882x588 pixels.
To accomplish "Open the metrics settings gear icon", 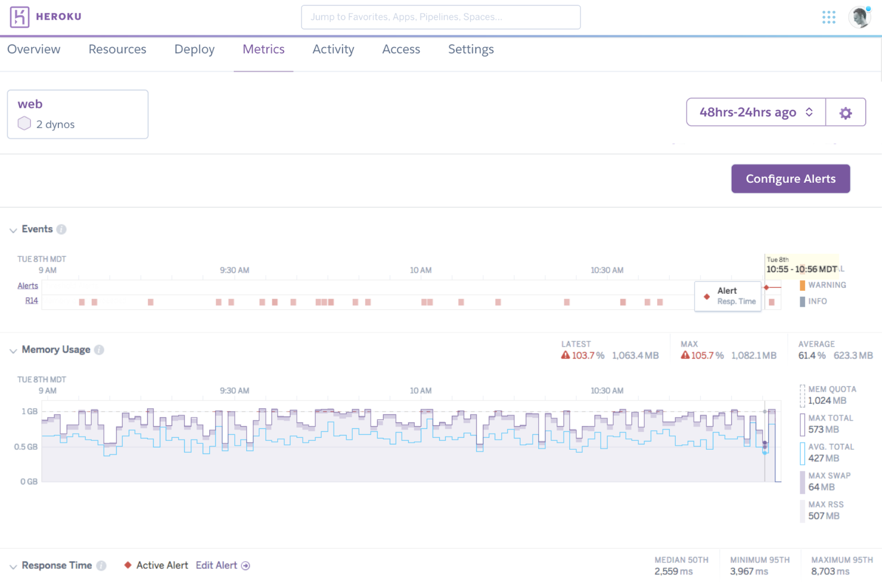I will point(846,111).
